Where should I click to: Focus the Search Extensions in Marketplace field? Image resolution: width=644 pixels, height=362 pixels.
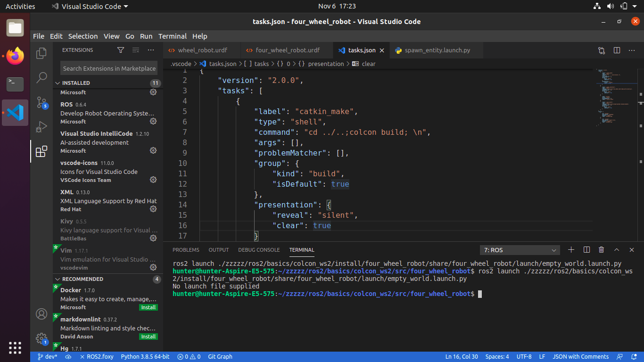click(109, 68)
